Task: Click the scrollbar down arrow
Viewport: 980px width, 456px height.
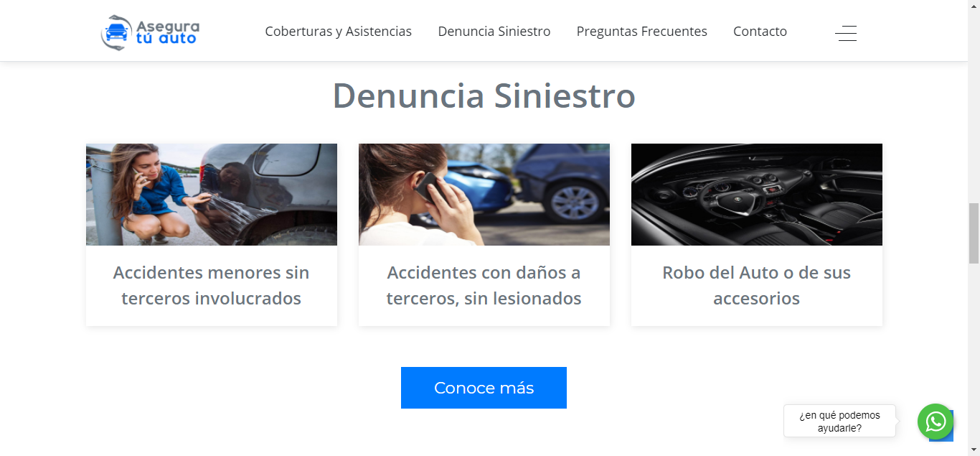Action: click(974, 450)
